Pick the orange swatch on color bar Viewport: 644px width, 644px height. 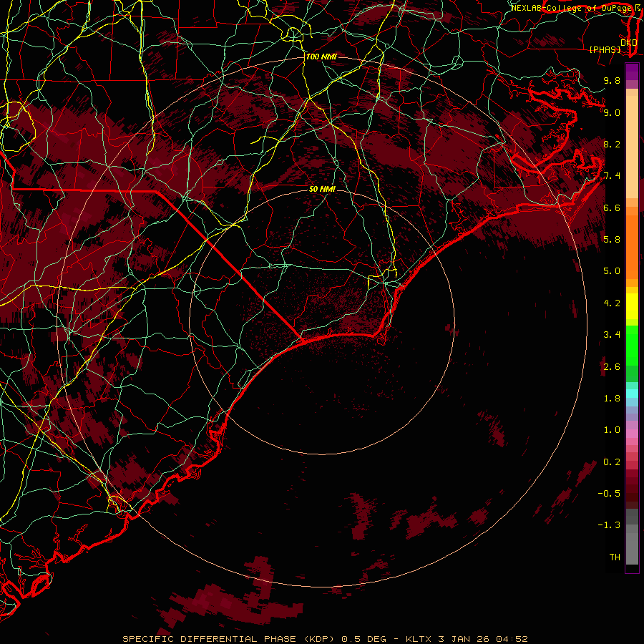point(632,248)
